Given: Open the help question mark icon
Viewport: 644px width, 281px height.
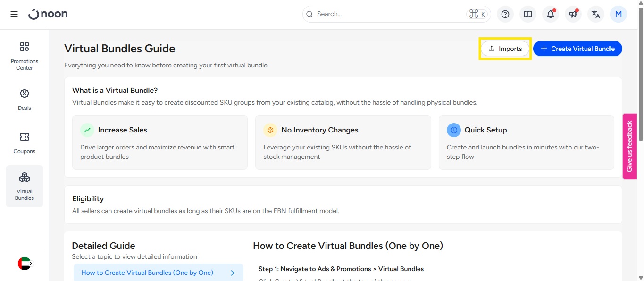Looking at the screenshot, I should pos(505,14).
